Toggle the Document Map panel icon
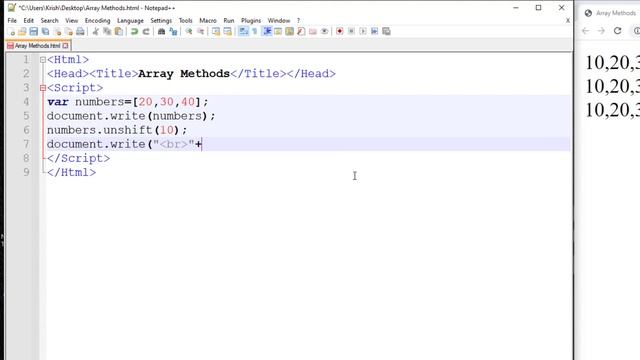 (x=289, y=31)
